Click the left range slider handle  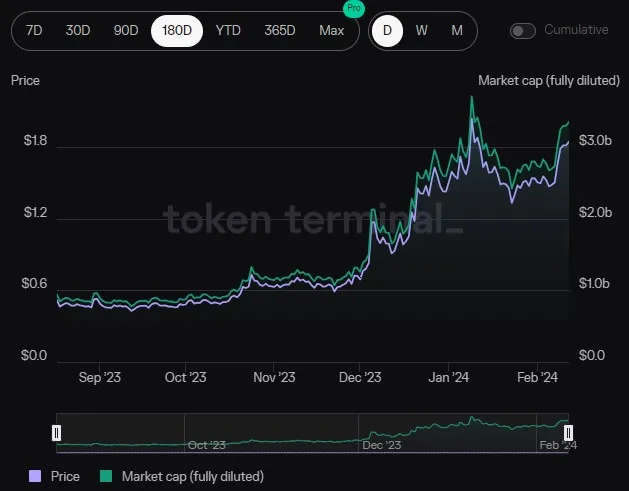pyautogui.click(x=57, y=432)
